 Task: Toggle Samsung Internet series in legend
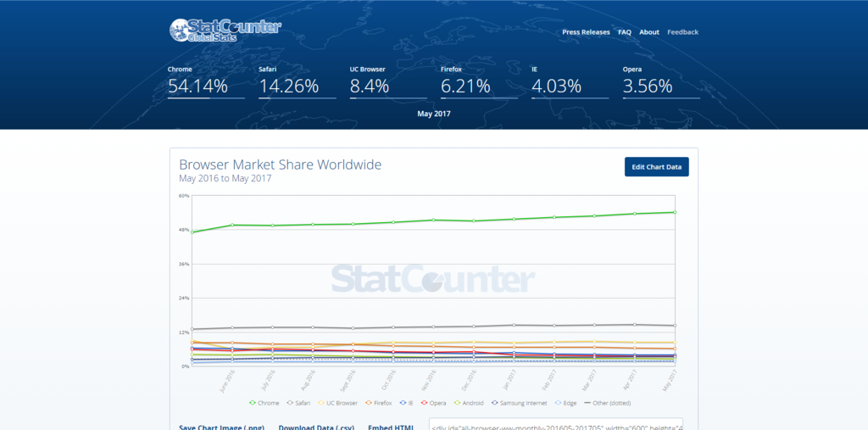[520, 403]
